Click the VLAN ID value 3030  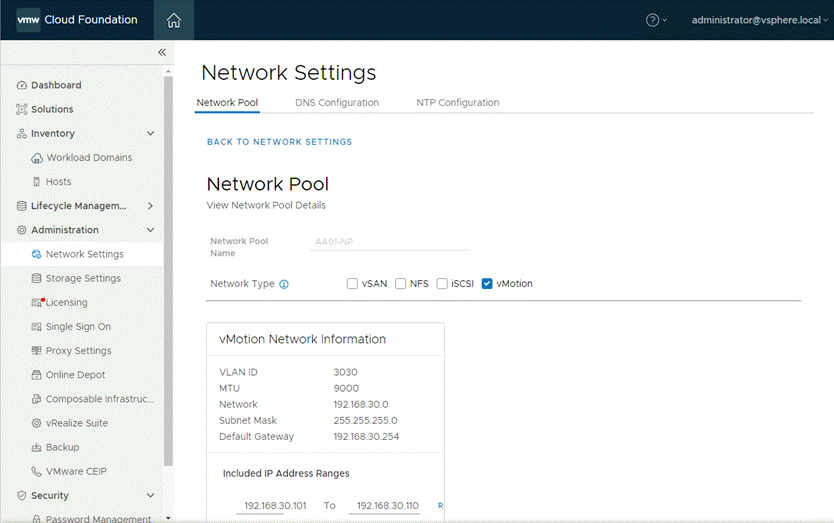click(345, 372)
